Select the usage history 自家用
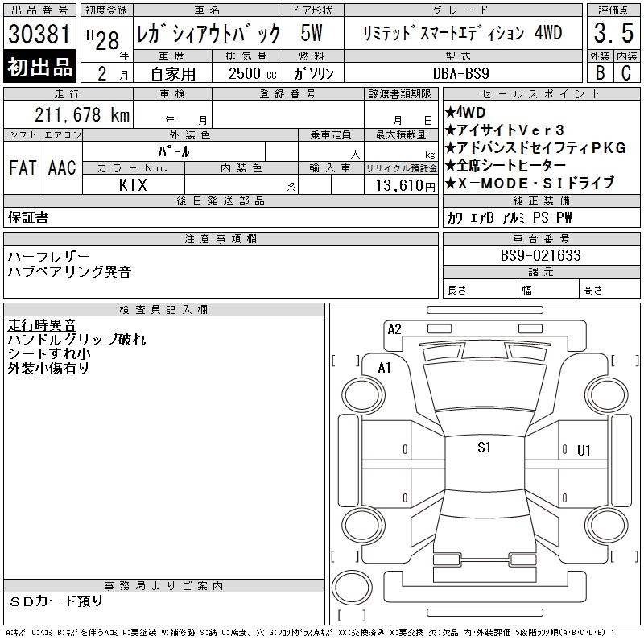The height and width of the screenshot is (644, 644). (x=173, y=74)
